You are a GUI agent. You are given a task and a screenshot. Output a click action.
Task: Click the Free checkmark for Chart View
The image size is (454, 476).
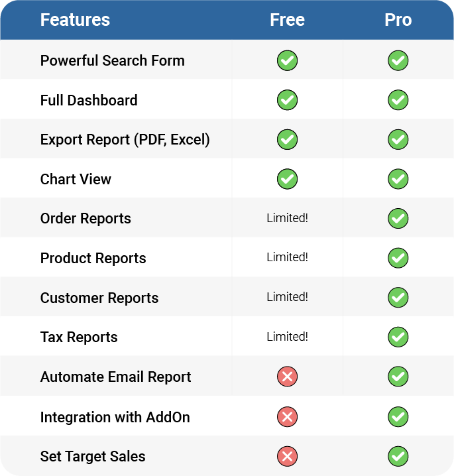pyautogui.click(x=287, y=179)
